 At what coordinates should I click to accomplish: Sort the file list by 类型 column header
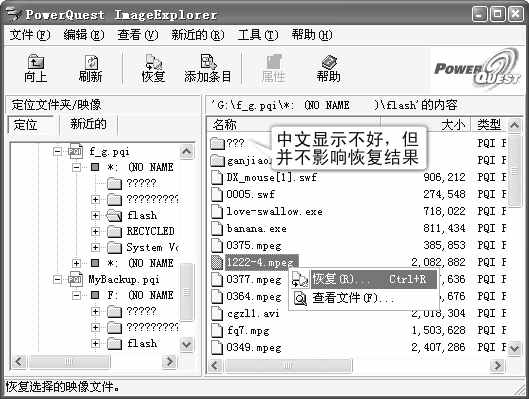489,124
